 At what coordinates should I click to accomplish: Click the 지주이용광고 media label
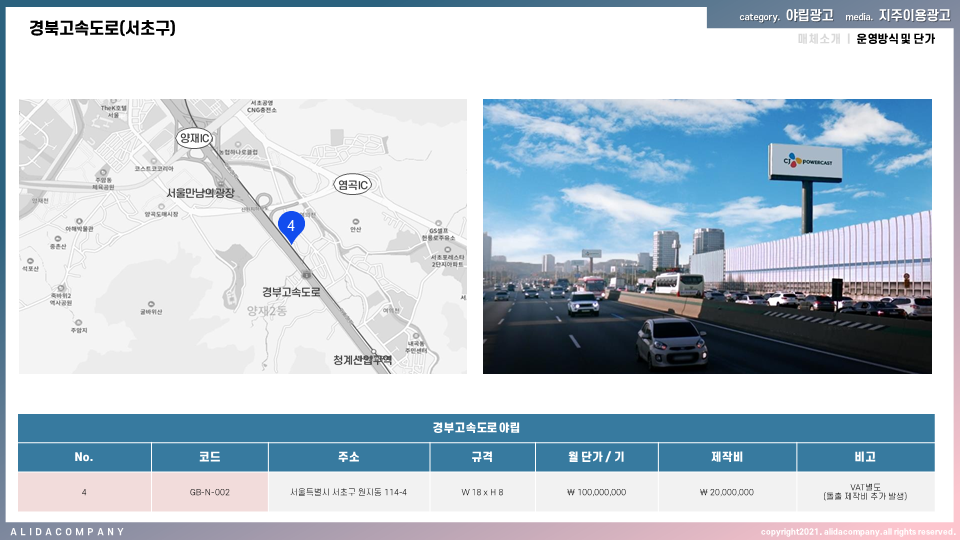click(x=914, y=16)
